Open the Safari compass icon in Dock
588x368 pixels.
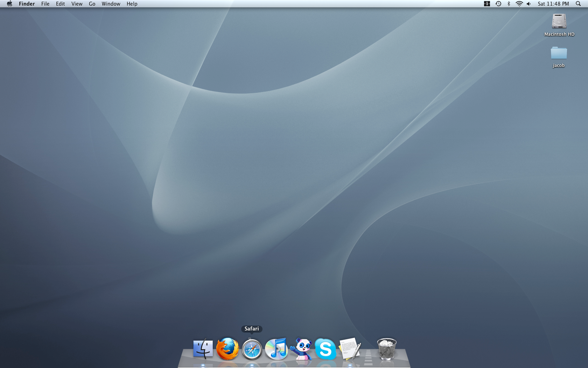click(x=252, y=349)
